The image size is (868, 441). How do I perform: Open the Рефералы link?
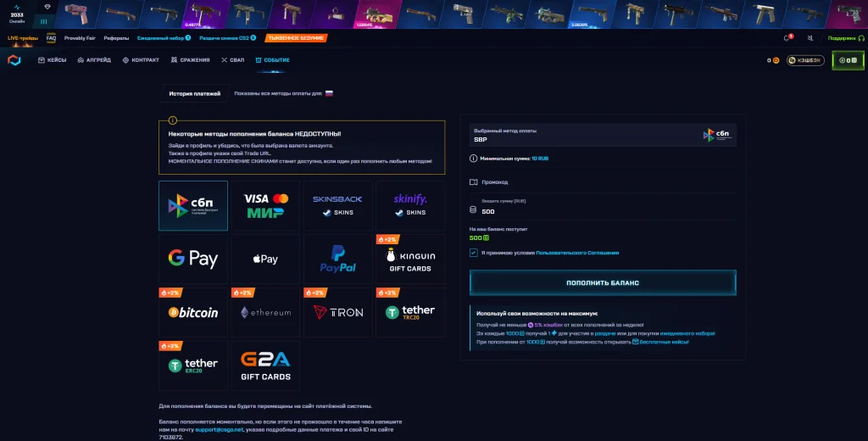(x=116, y=38)
